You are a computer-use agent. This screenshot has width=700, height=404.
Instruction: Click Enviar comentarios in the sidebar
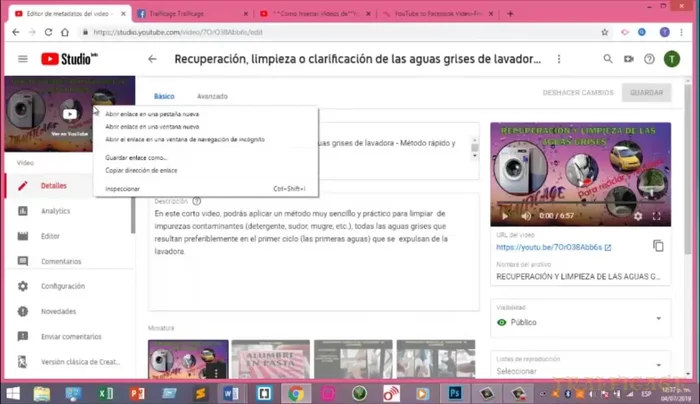pyautogui.click(x=69, y=337)
